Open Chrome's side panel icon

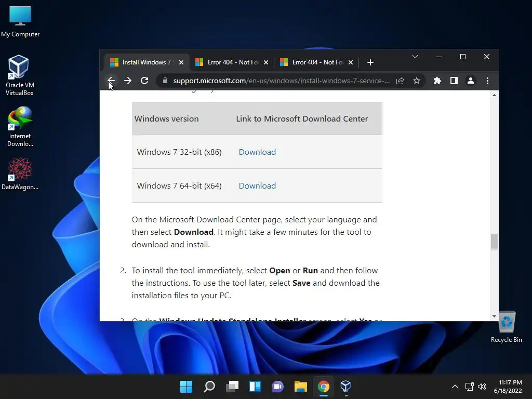[x=454, y=81]
